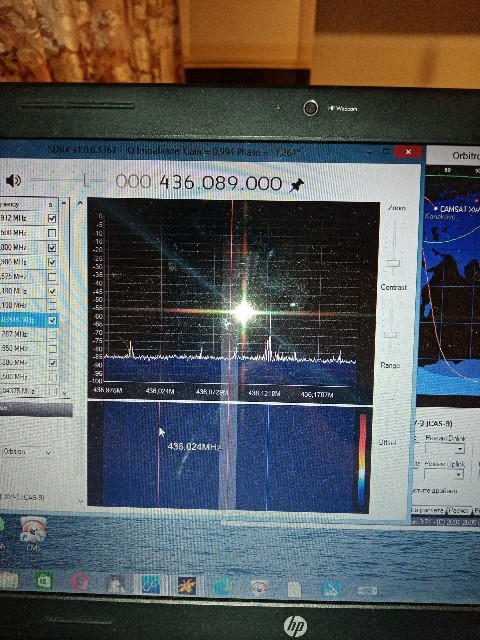Toggle checkbox for the .912 MHz entry
This screenshot has height=640, width=480.
(52, 218)
